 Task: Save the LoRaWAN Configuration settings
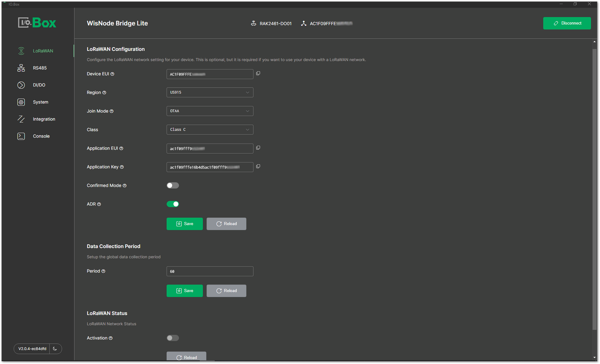pyautogui.click(x=184, y=224)
